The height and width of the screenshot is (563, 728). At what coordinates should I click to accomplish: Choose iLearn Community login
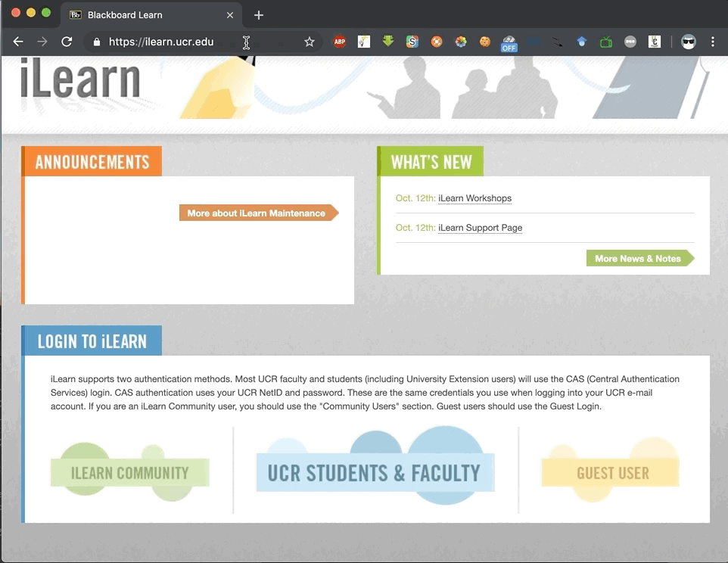[130, 472]
